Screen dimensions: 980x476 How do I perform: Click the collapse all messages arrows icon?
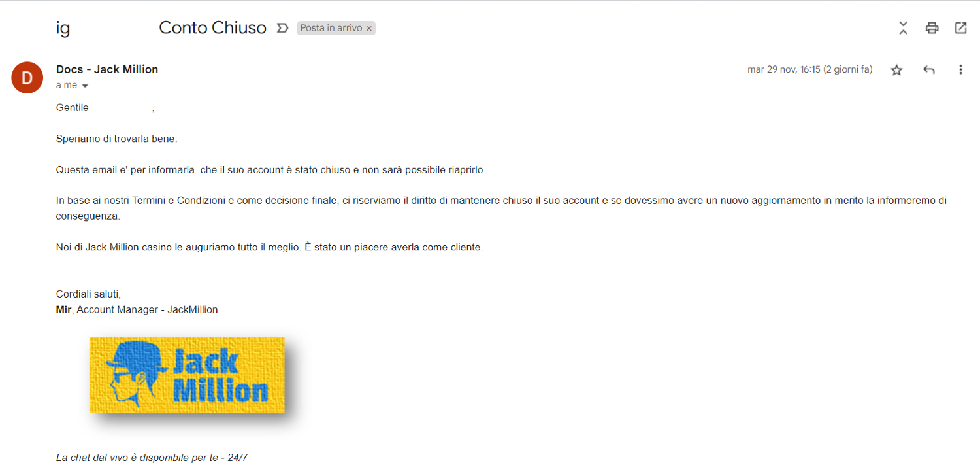(x=903, y=28)
